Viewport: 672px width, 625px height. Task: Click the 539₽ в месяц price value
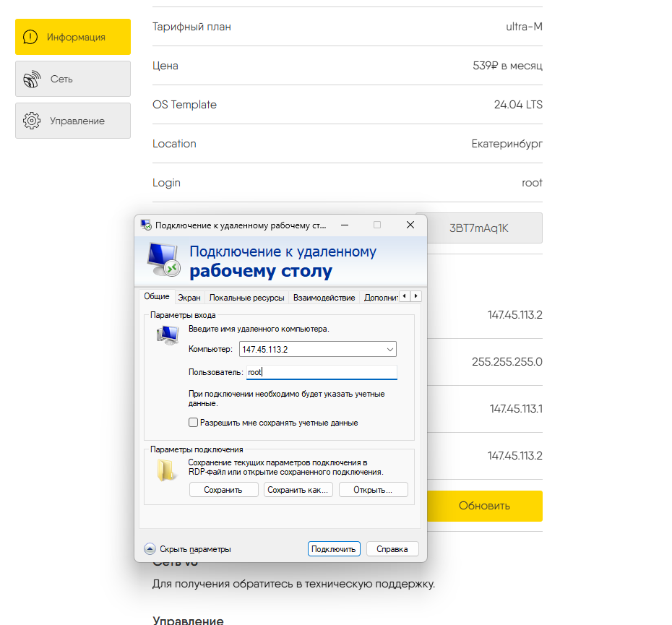[x=507, y=66]
